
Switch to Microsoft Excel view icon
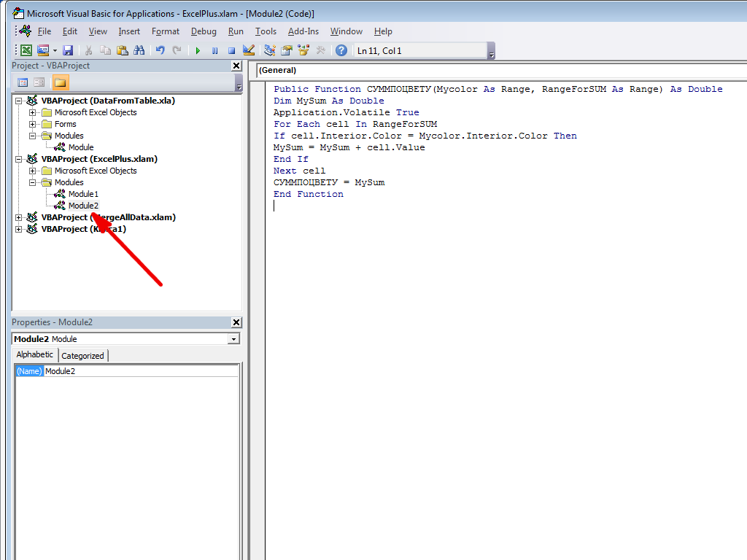click(26, 50)
